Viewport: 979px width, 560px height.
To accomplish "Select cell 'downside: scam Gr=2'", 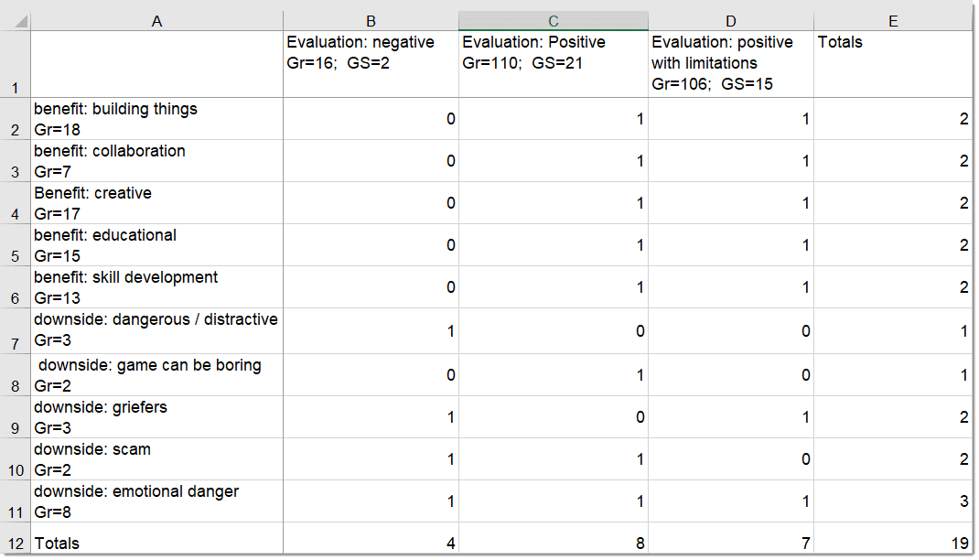I will pyautogui.click(x=156, y=459).
